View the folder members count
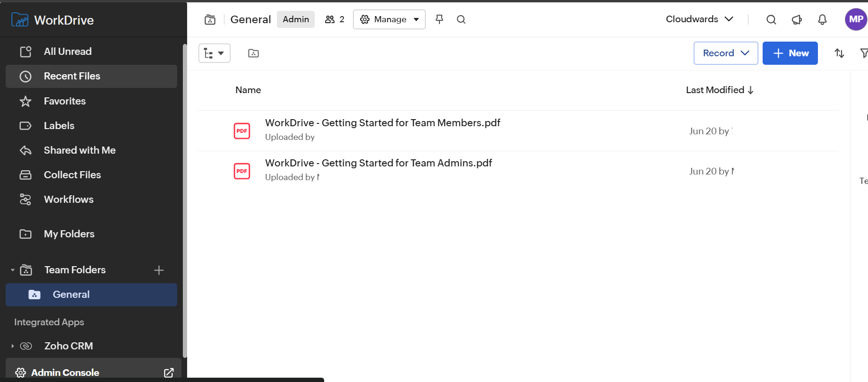 (x=335, y=19)
